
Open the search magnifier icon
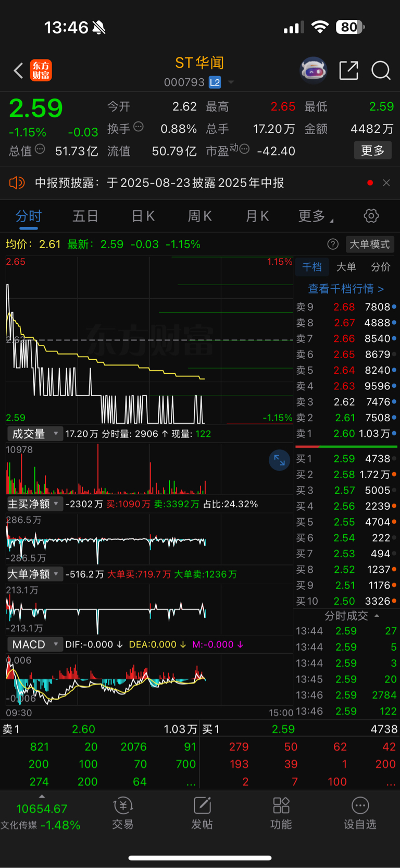pyautogui.click(x=381, y=70)
